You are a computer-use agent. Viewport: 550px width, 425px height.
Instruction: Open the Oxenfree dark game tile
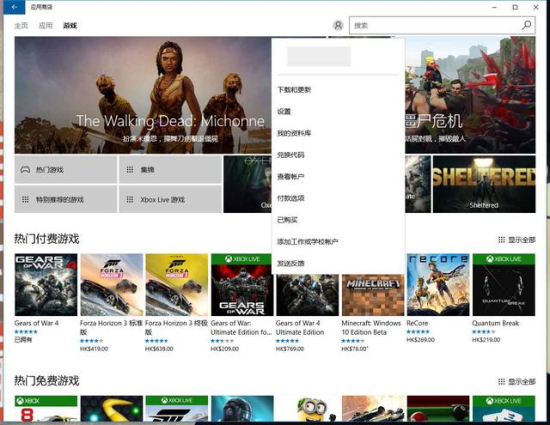click(x=248, y=184)
